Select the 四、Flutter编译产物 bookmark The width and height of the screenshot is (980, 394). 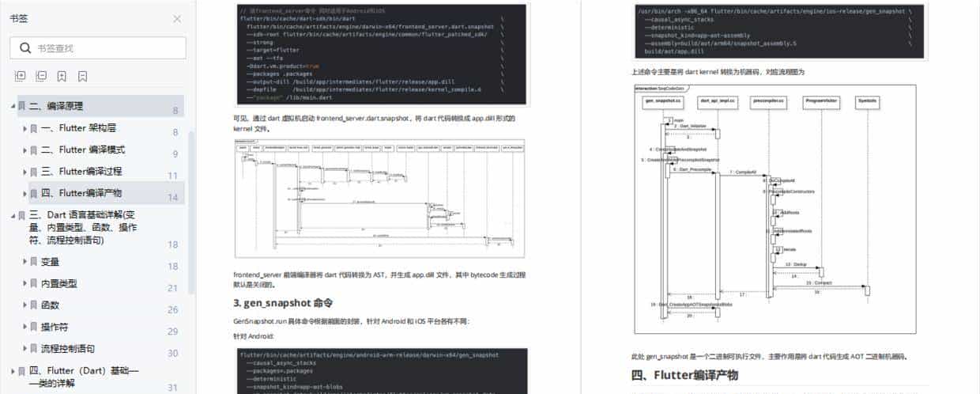(81, 193)
